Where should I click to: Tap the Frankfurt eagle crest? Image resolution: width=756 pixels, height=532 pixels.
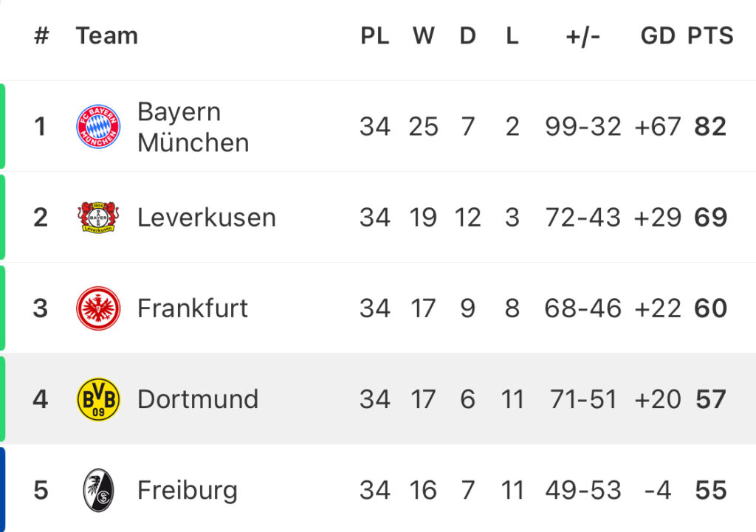pyautogui.click(x=98, y=308)
